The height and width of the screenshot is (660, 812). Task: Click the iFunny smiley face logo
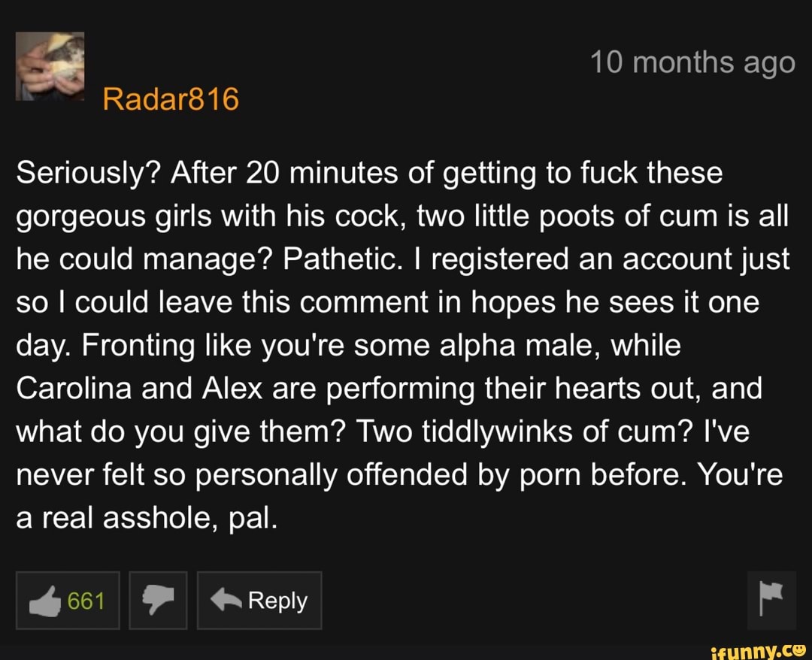(x=798, y=650)
